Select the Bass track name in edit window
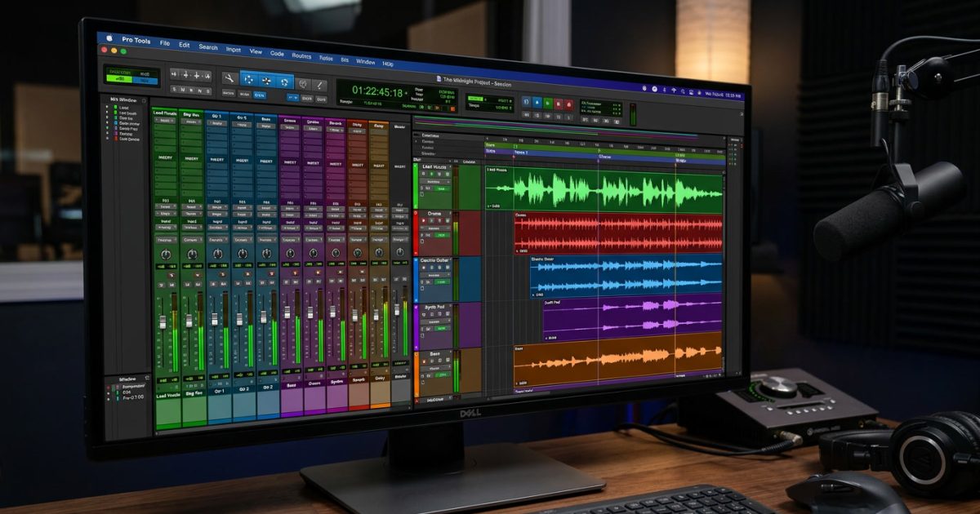This screenshot has width=980, height=514. point(434,354)
